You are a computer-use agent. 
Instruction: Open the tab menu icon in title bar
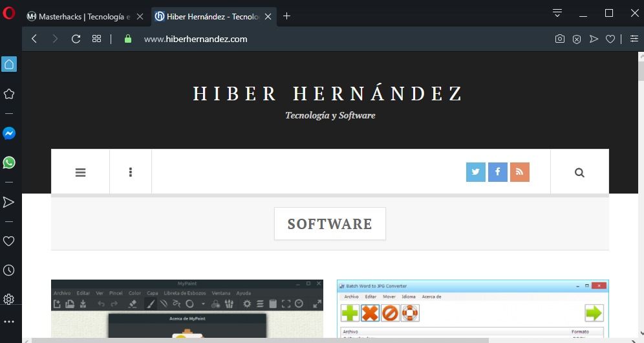point(557,13)
